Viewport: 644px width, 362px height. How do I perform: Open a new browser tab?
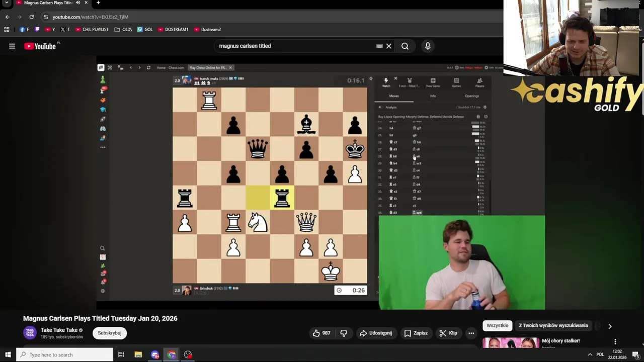tap(98, 3)
